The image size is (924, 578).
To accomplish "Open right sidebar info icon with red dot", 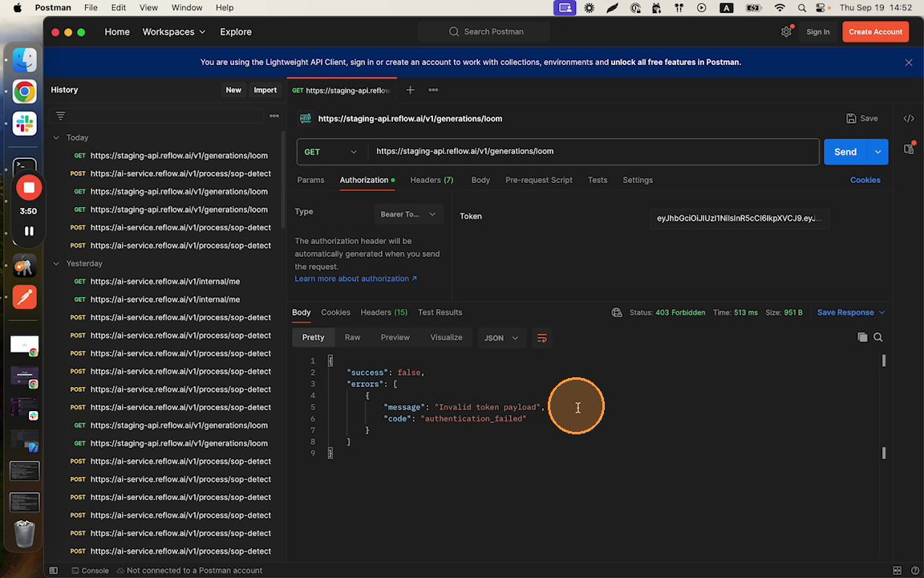I will pyautogui.click(x=909, y=148).
